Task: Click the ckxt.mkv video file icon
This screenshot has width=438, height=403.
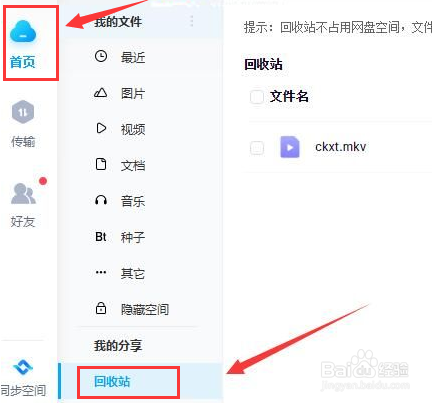Action: point(290,147)
